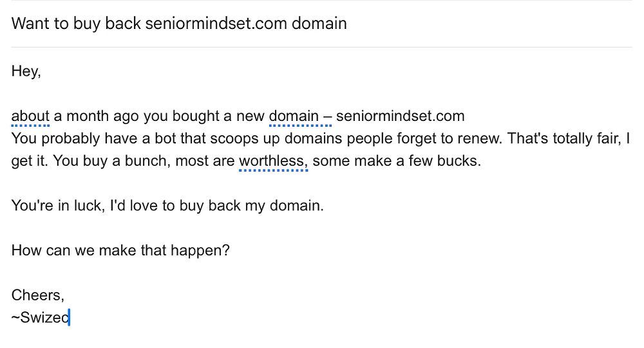Place cursor on the "Hey," greeting line
This screenshot has width=644, height=348.
[26, 71]
